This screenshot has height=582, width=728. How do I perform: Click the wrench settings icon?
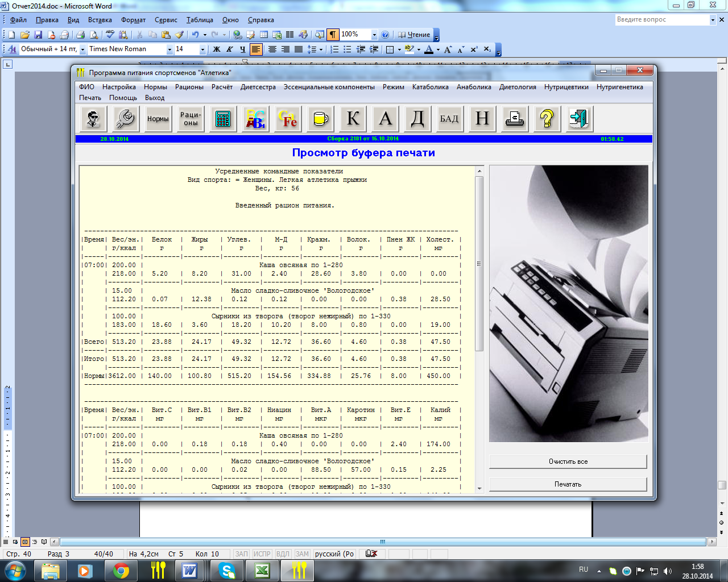tap(125, 119)
